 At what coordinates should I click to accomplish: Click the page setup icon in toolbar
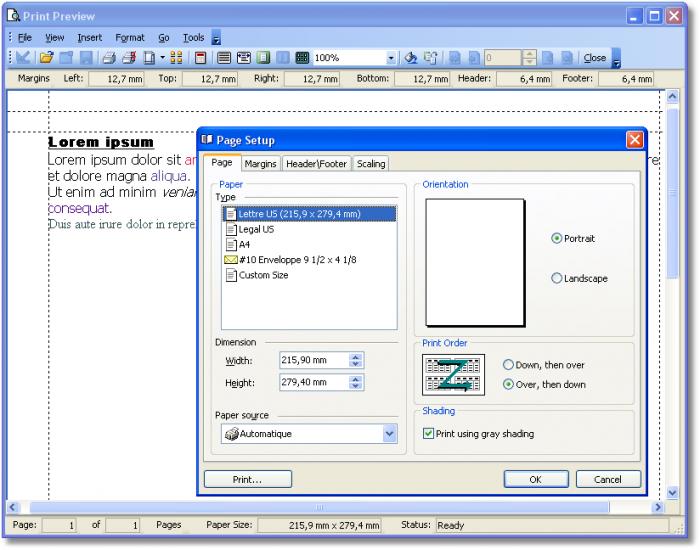point(147,58)
